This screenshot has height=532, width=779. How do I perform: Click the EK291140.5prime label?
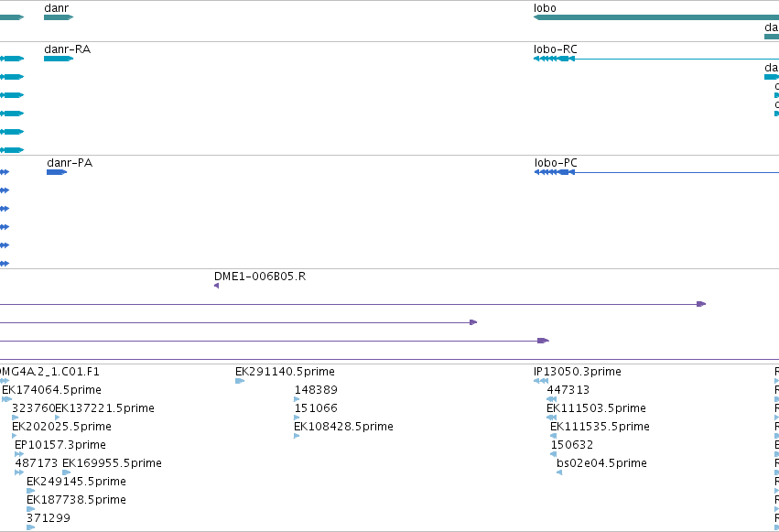(286, 372)
